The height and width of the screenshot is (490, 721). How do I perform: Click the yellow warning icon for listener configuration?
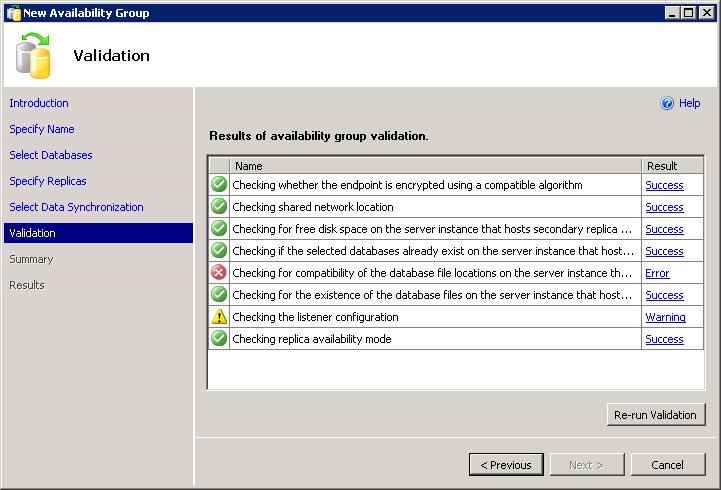point(218,317)
